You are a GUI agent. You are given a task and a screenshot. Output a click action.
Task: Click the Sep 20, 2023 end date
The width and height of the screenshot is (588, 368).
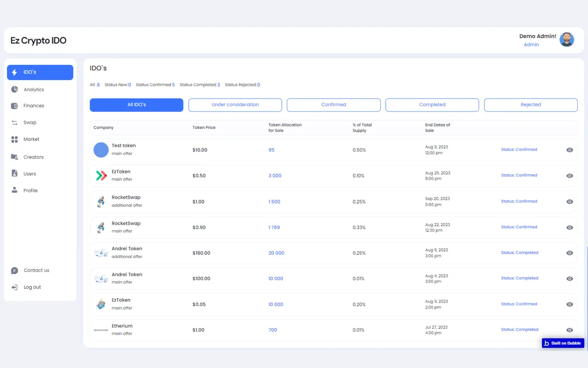coord(438,199)
